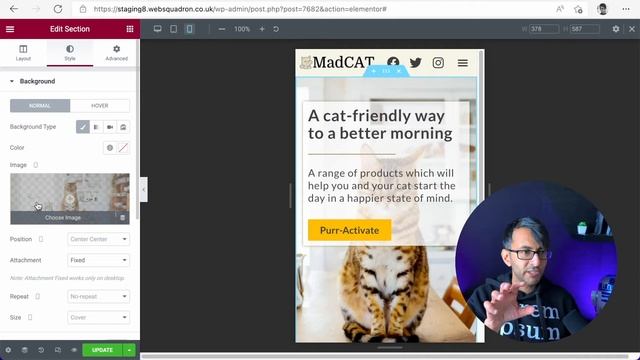Viewport: 640px width, 360px height.
Task: Click the Purr-Activate button
Action: coord(349,230)
